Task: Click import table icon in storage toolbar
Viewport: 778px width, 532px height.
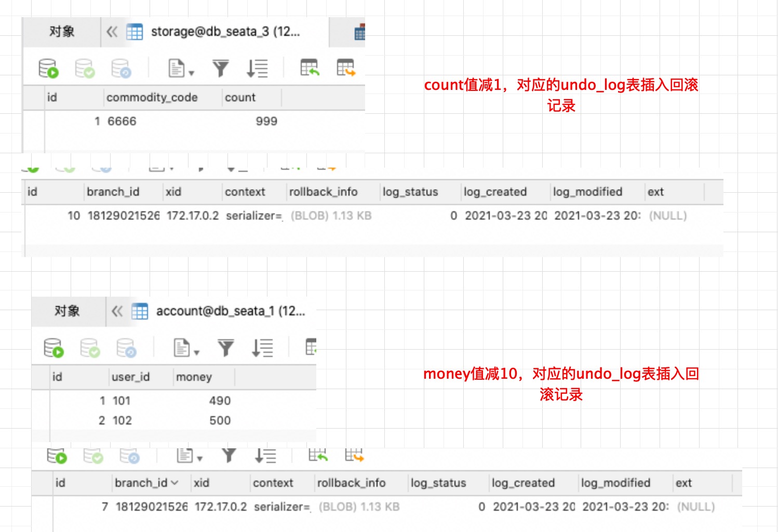Action: point(310,68)
